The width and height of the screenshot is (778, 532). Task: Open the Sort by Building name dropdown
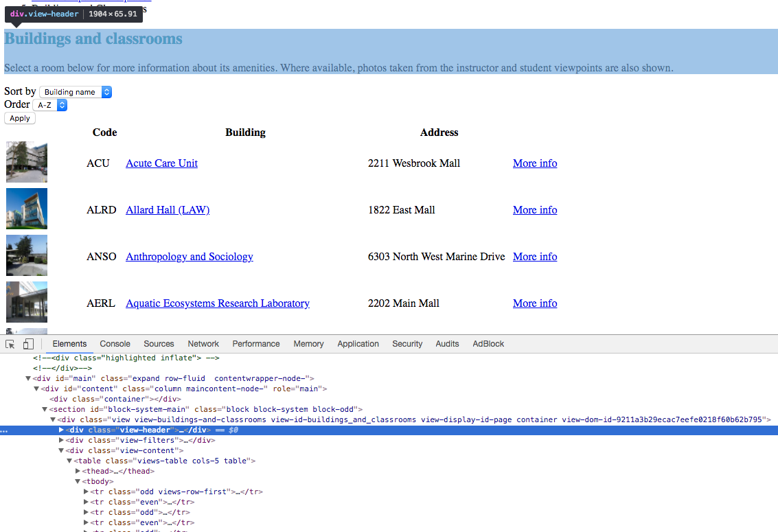coord(76,92)
